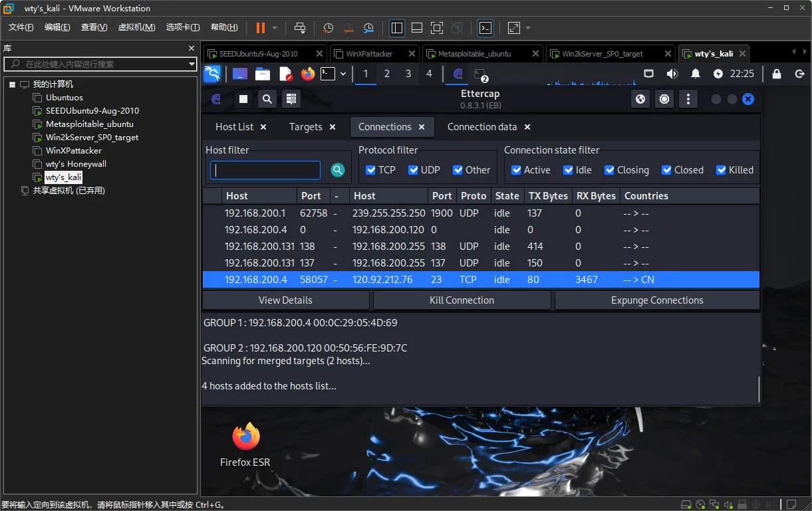Viewport: 812px width, 511px height.
Task: Open the Kali network connection icon
Action: (x=649, y=74)
